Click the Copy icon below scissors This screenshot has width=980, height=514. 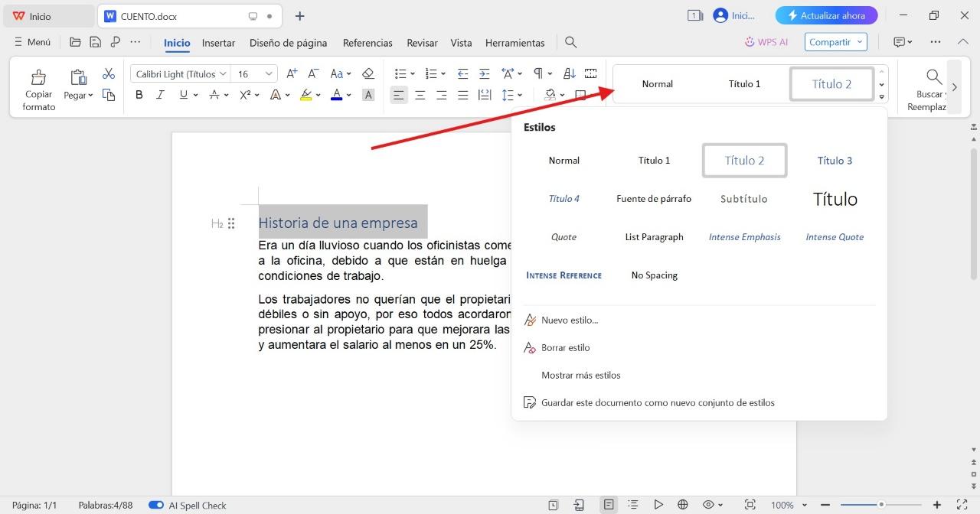[x=108, y=95]
